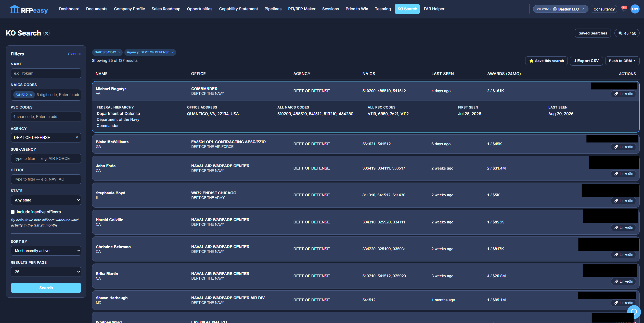Expand the Blake McWilliams row

(x=366, y=144)
